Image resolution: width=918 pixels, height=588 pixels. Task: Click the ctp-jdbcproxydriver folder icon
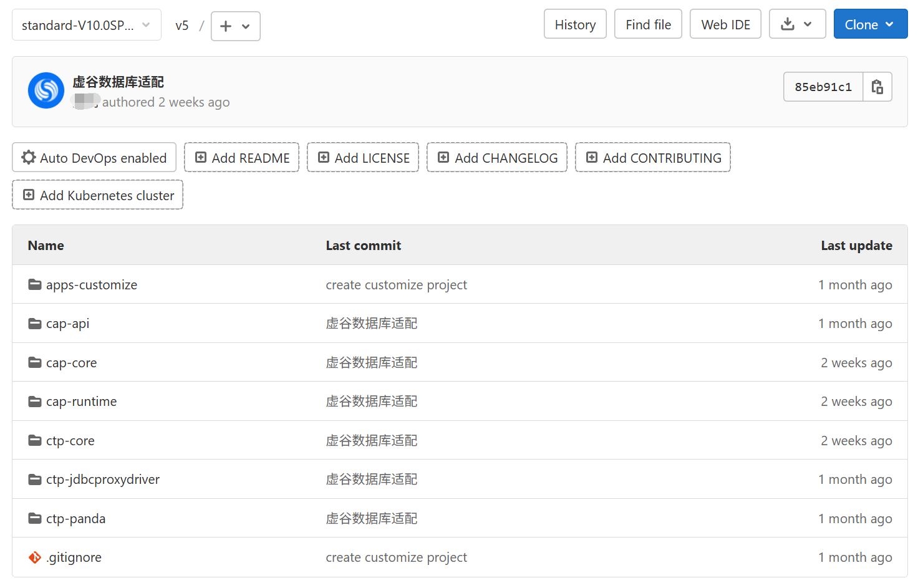pyautogui.click(x=35, y=480)
